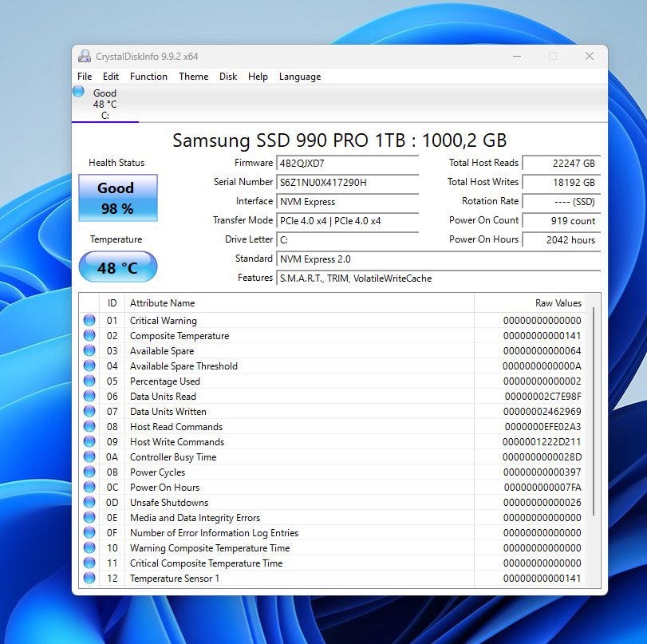Click status orb of Power Cycles row
647x644 pixels.
(x=89, y=472)
